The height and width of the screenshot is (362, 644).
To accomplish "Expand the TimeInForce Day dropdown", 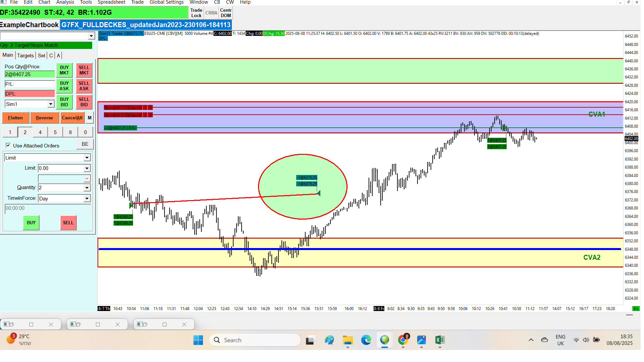I will click(x=87, y=198).
